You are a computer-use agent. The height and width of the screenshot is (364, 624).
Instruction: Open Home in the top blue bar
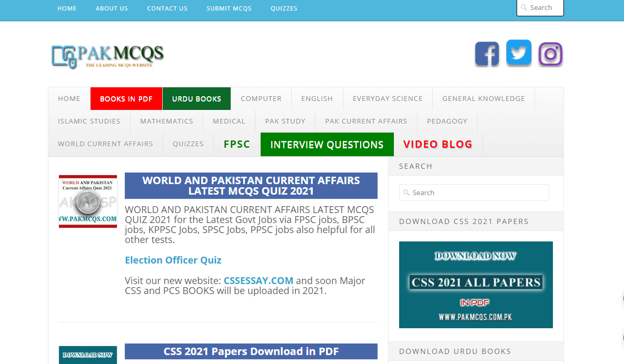point(67,8)
